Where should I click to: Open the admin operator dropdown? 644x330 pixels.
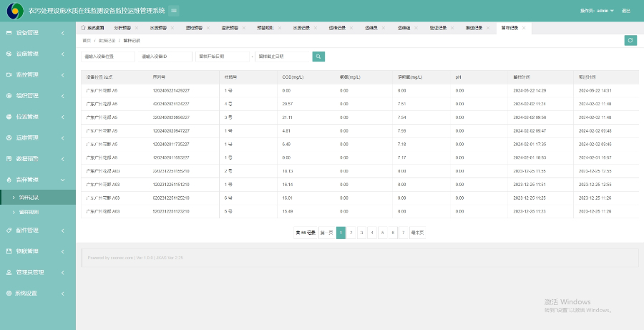[x=597, y=11]
